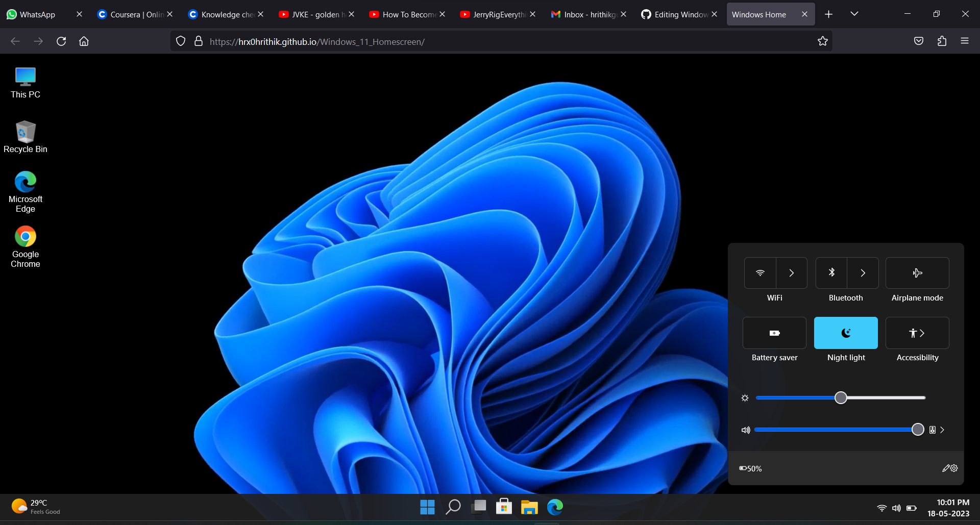980x525 pixels.
Task: Click the volume icon in system tray
Action: pyautogui.click(x=896, y=508)
